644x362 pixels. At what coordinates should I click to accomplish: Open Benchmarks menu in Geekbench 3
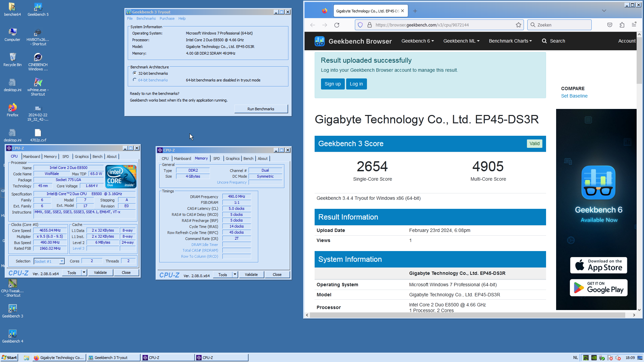click(146, 18)
